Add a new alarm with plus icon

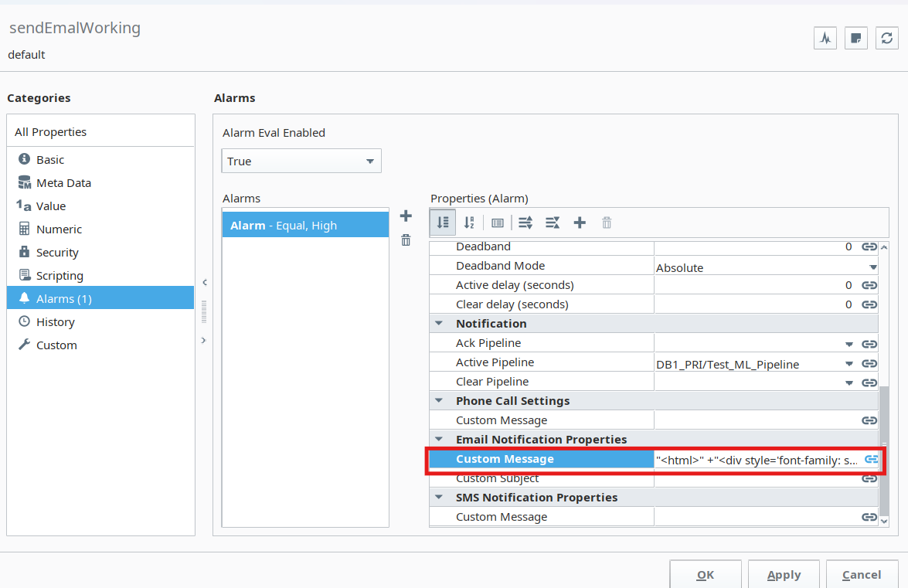406,216
